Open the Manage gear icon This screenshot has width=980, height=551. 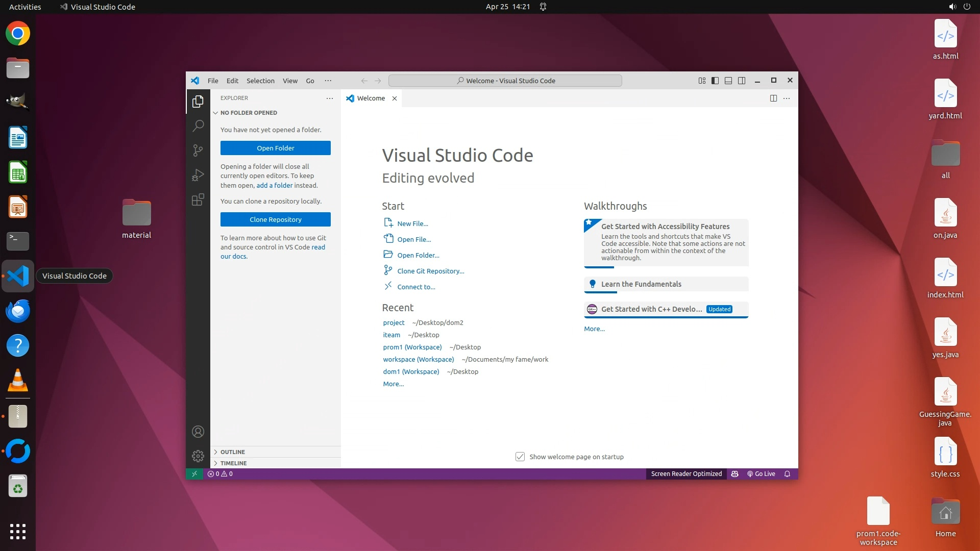pyautogui.click(x=198, y=456)
